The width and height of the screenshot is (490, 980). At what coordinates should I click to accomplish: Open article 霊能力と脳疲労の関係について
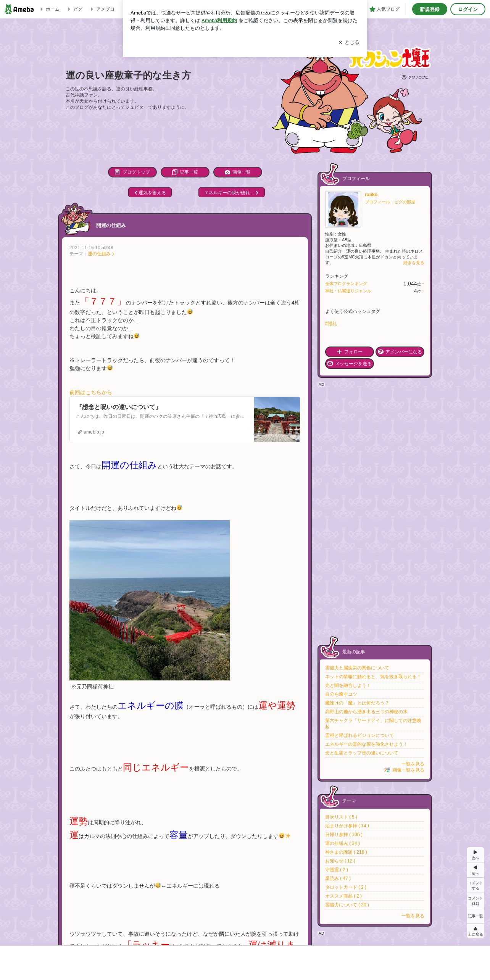tap(357, 668)
